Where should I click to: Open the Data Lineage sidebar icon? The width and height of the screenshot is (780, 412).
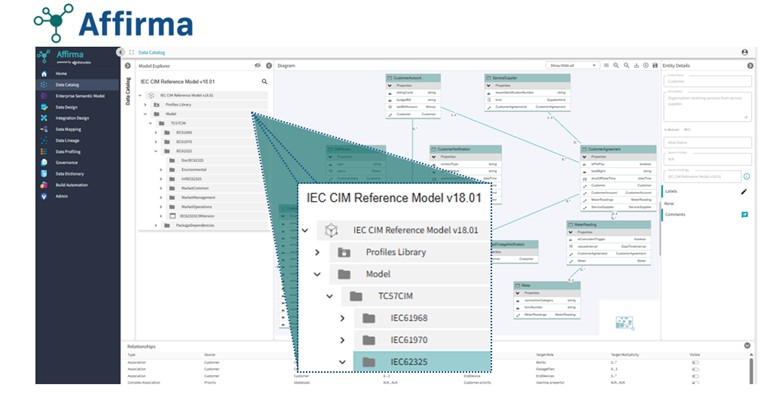(44, 140)
